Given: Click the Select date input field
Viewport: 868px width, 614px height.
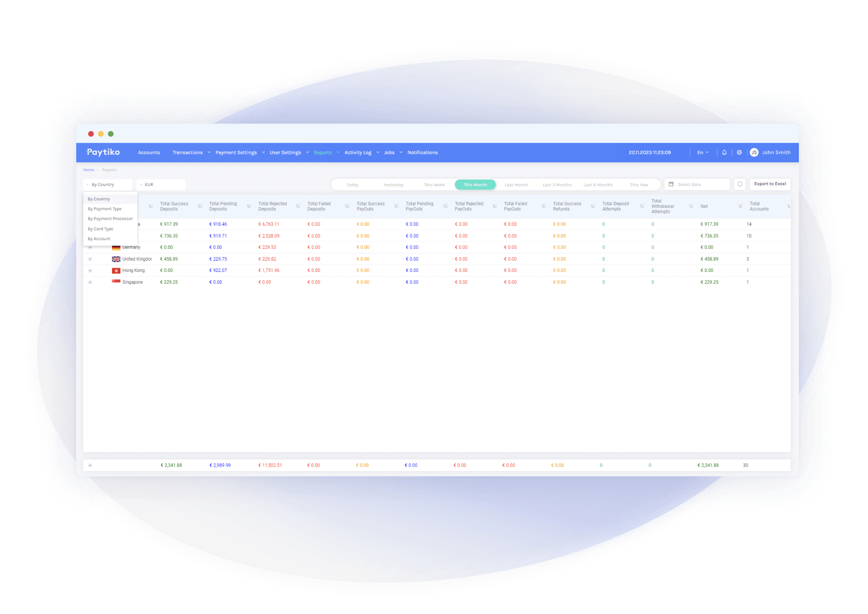Looking at the screenshot, I should pos(697,184).
